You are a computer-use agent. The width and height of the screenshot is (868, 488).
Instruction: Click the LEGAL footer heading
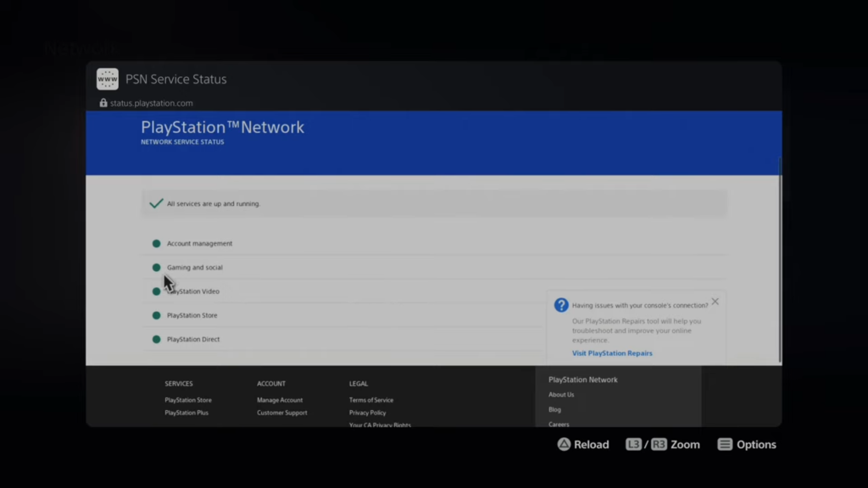pyautogui.click(x=359, y=384)
